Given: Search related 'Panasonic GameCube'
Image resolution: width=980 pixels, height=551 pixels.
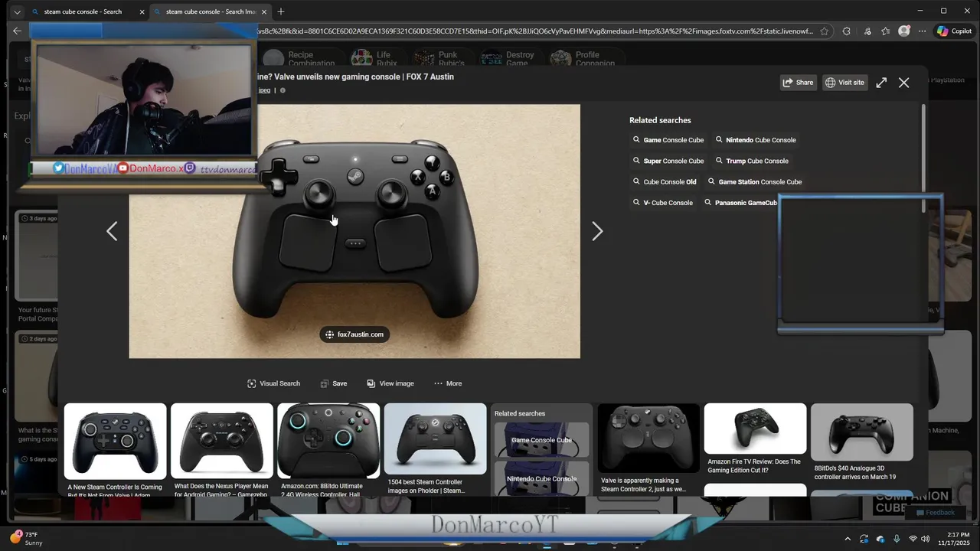Looking at the screenshot, I should (x=741, y=203).
